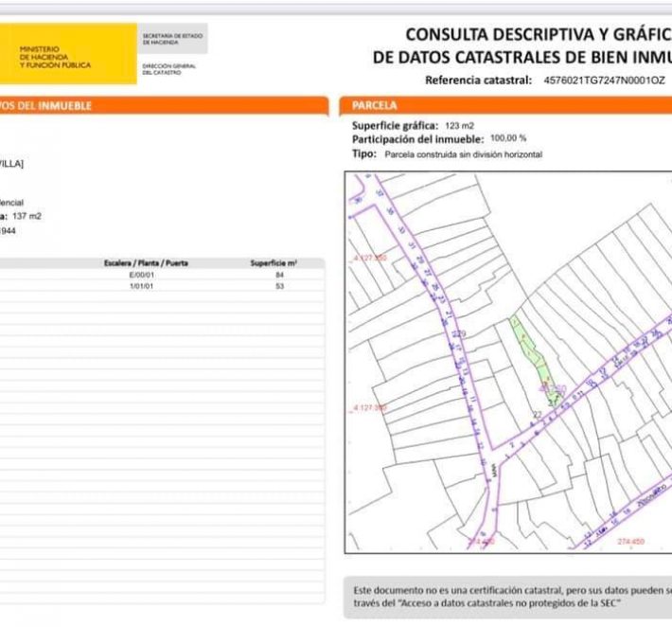Click the orange 'del inmueble' section header
672x627 pixels.
click(x=165, y=106)
